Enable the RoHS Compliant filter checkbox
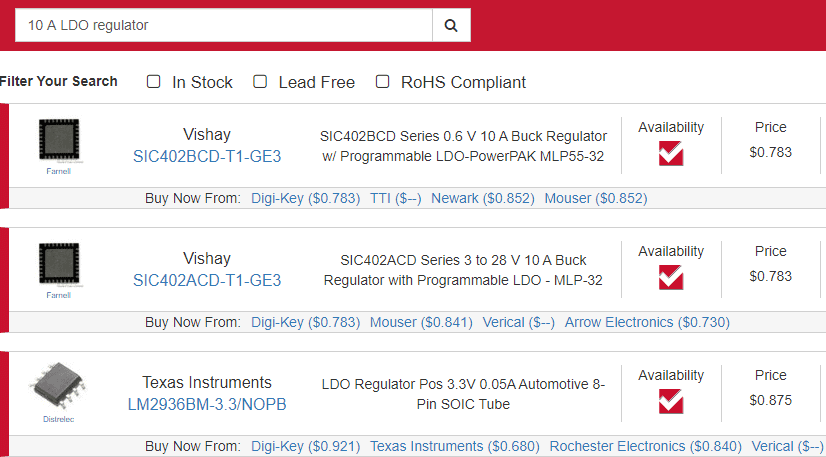 tap(382, 82)
